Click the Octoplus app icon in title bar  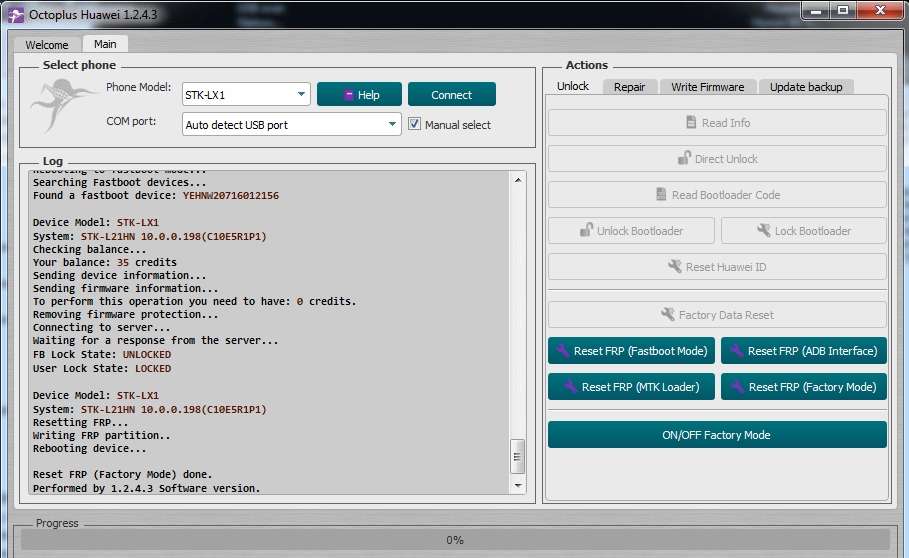pos(16,14)
